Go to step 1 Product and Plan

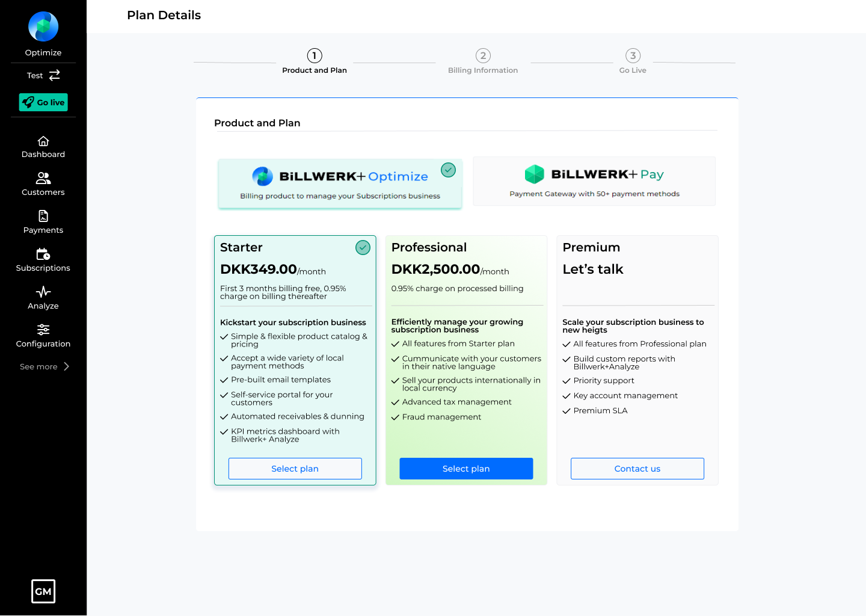coord(315,61)
